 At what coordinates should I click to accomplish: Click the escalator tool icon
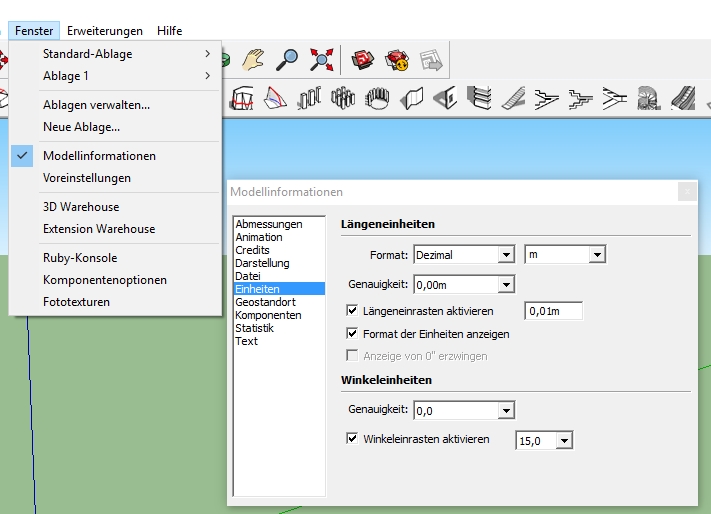click(683, 98)
